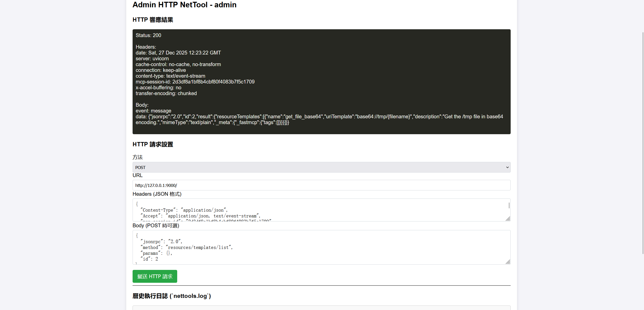The image size is (644, 310).
Task: Focus the URL field containing http://127.0.0.1:9000/
Action: (321, 185)
